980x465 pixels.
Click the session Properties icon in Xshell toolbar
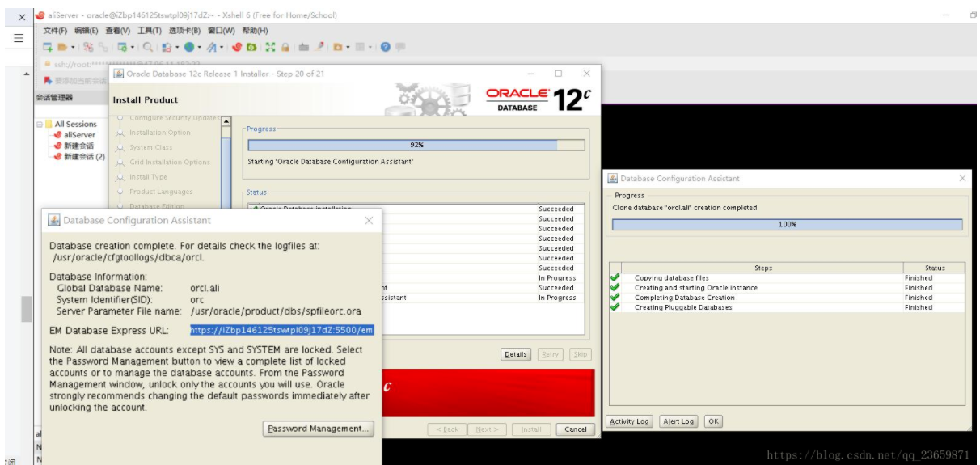click(122, 47)
